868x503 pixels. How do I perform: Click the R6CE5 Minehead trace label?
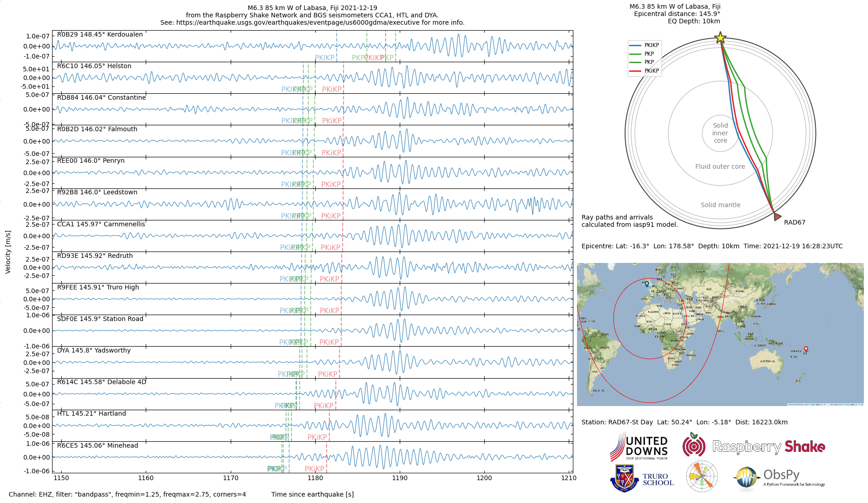tap(98, 445)
